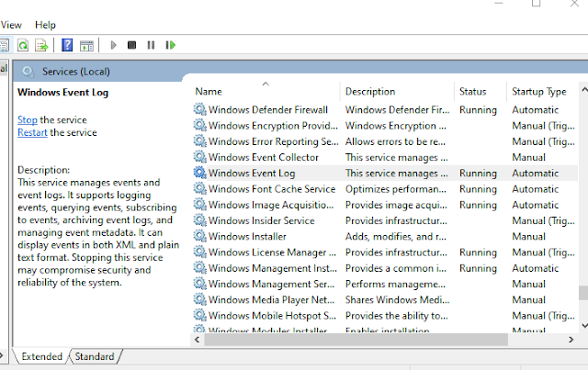Click the Services (Local) header icon
The width and height of the screenshot is (588, 370).
28,72
